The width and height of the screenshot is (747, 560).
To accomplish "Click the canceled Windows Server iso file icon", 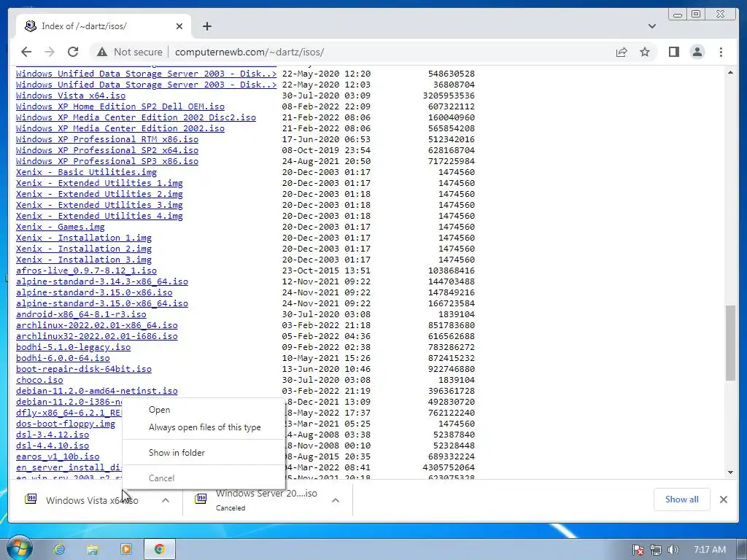I will click(x=201, y=499).
